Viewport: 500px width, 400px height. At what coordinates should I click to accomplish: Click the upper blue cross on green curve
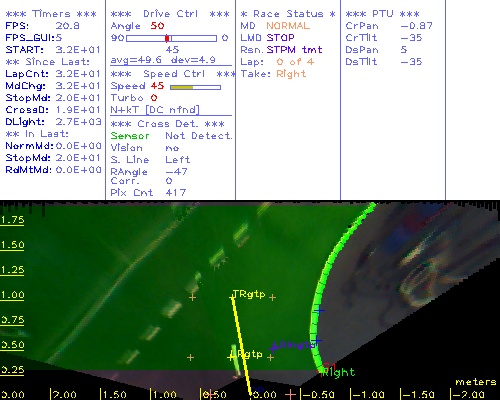[x=319, y=311]
